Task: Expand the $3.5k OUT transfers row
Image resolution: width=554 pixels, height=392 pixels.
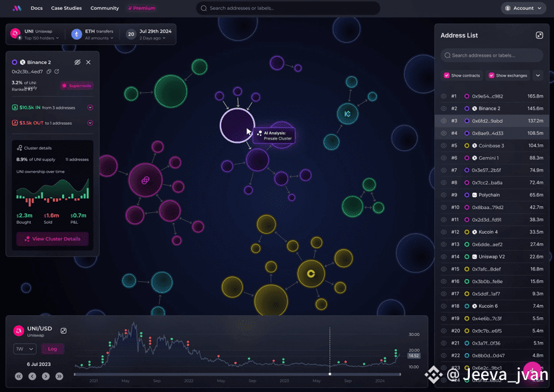Action: [x=90, y=123]
